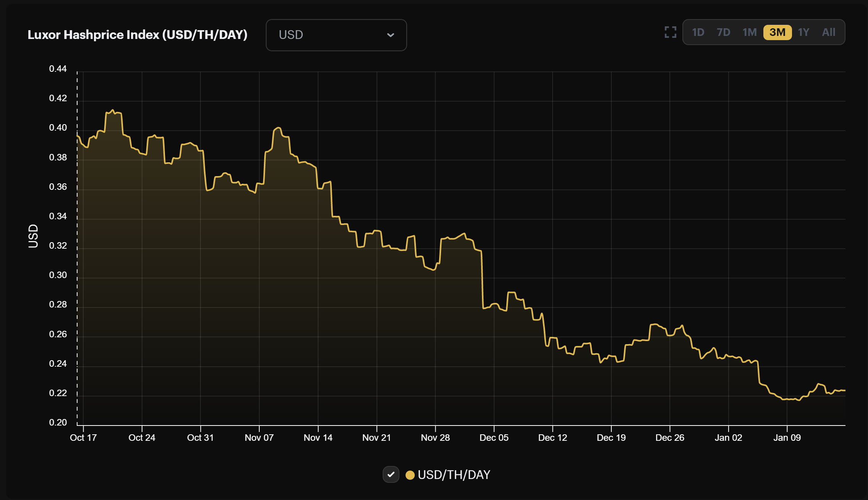
Task: Click the fullscreen expand icon
Action: (x=670, y=32)
